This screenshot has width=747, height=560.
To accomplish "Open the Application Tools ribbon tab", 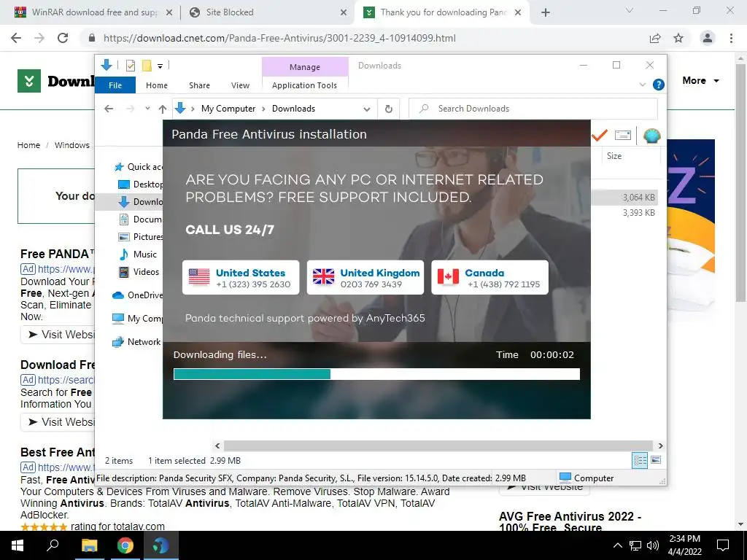I will pos(304,85).
